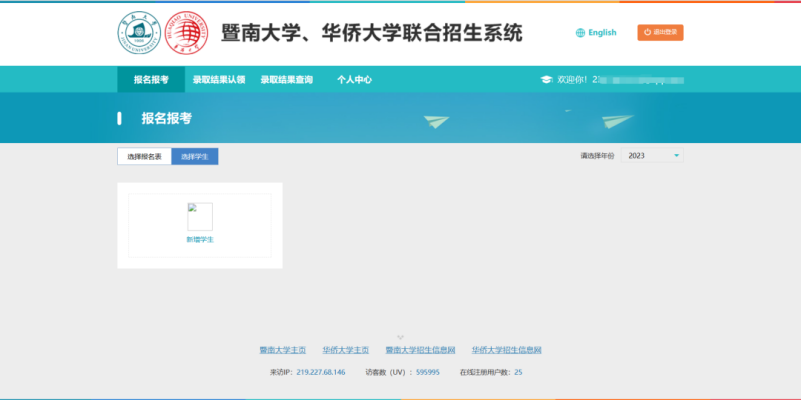Click the orange 退出登录 logout button
This screenshot has height=400, width=801.
[x=660, y=32]
